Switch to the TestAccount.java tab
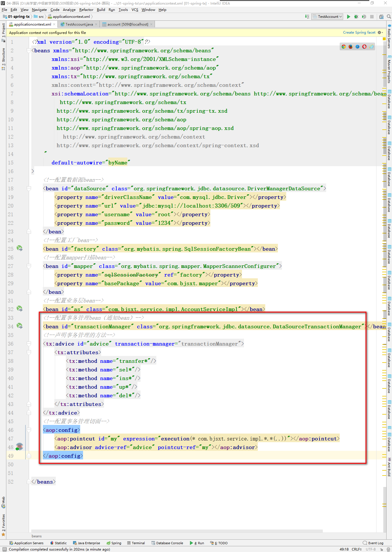This screenshot has width=392, height=552. pos(79,24)
